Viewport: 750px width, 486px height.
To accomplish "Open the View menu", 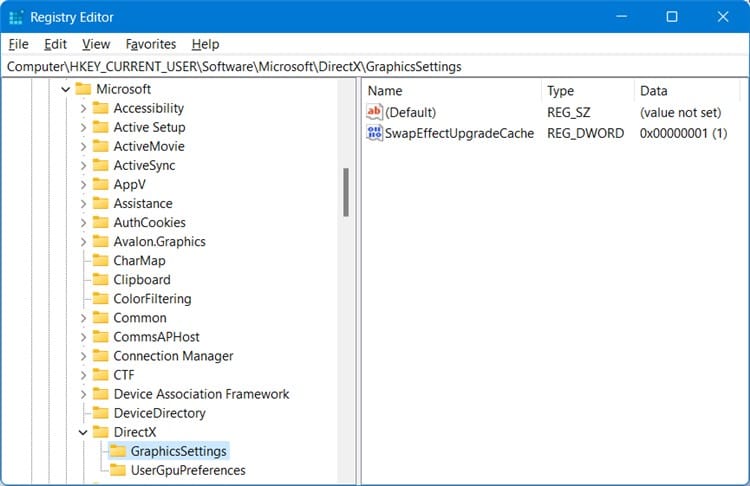I will tap(96, 44).
